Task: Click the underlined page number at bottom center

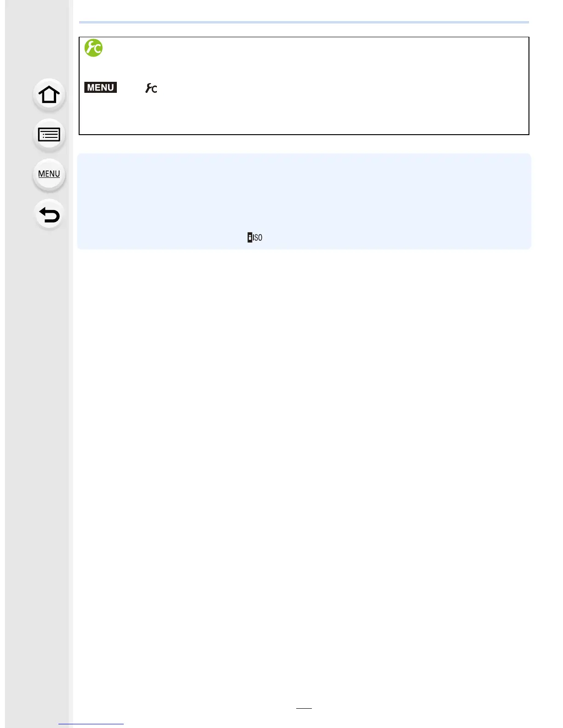Action: tap(304, 708)
